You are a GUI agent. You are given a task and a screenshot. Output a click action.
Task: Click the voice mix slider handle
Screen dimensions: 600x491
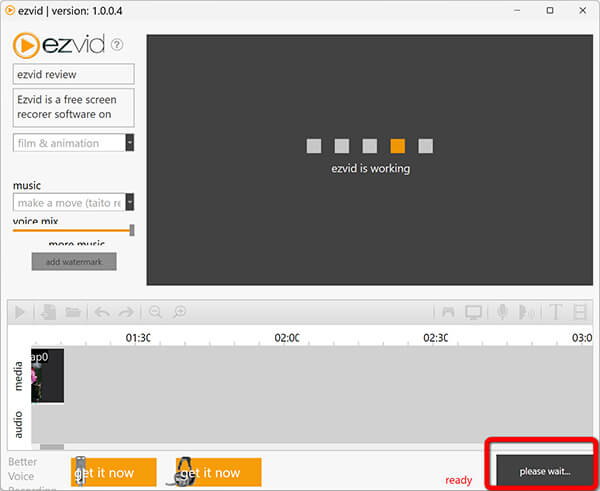(x=132, y=230)
